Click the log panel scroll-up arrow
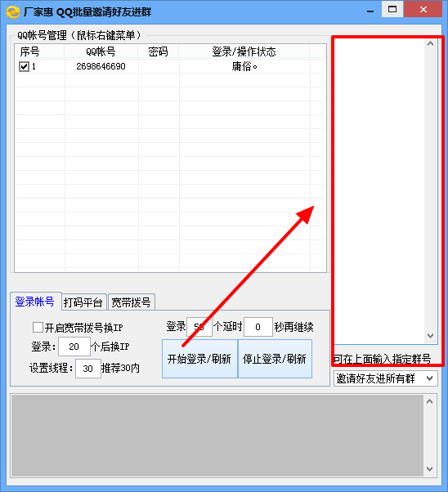 (430, 401)
